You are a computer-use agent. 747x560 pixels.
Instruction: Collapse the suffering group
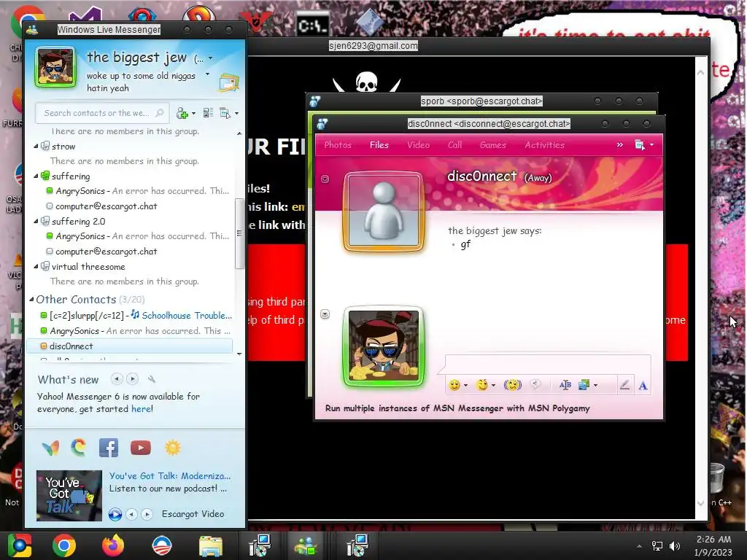click(36, 176)
